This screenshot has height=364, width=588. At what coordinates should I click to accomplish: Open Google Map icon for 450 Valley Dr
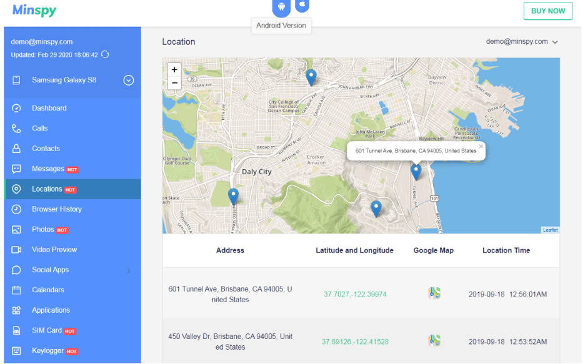click(434, 340)
